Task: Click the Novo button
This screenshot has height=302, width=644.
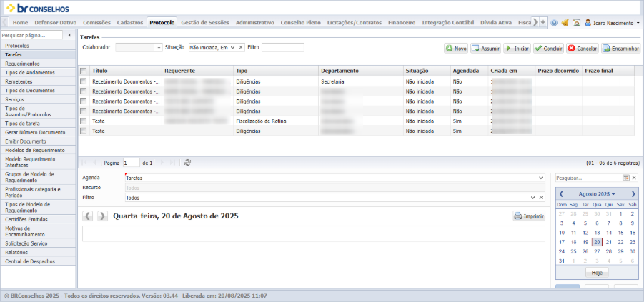Action: pyautogui.click(x=456, y=49)
